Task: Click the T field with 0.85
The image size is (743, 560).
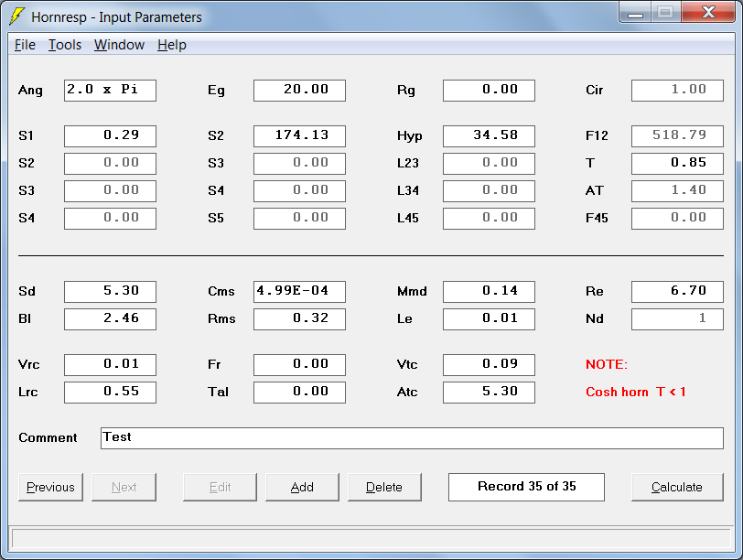Action: pos(678,164)
